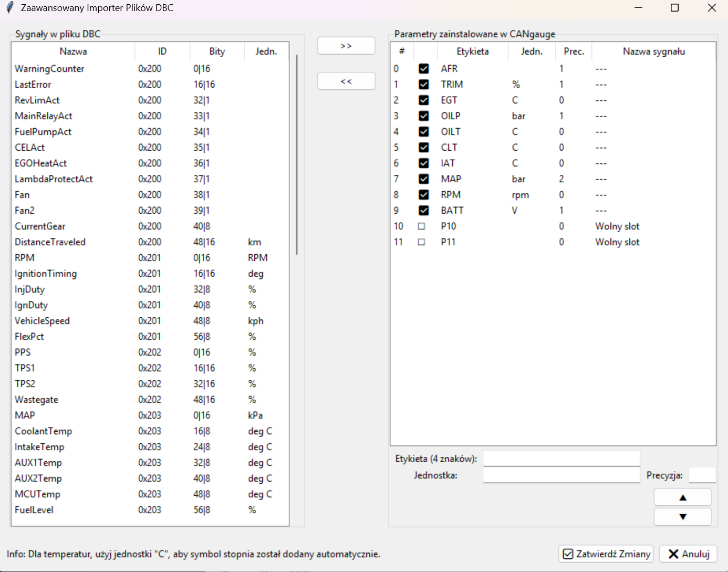Uncheck the AFR parameter checkbox

(x=424, y=69)
